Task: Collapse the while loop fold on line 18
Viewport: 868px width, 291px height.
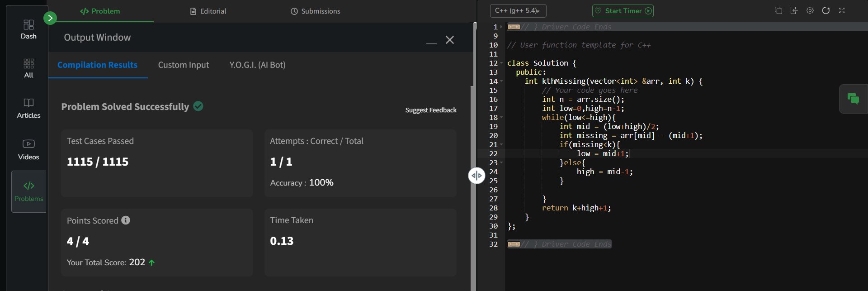Action: click(501, 118)
